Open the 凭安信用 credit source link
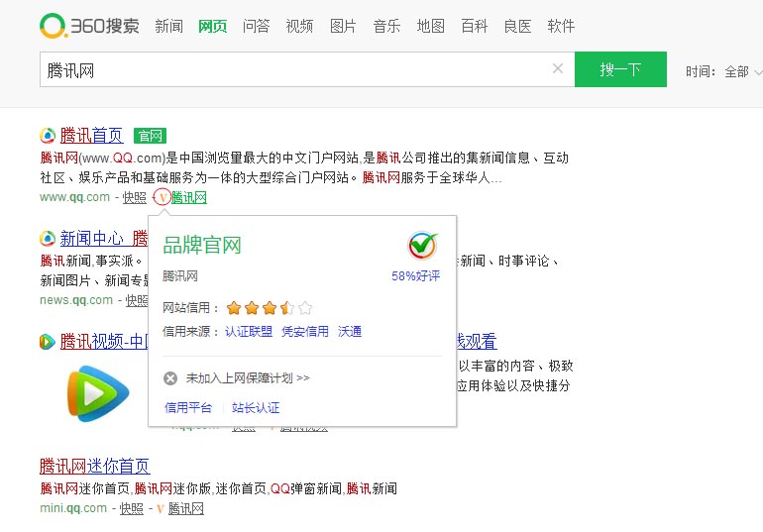The image size is (763, 532). (x=305, y=332)
